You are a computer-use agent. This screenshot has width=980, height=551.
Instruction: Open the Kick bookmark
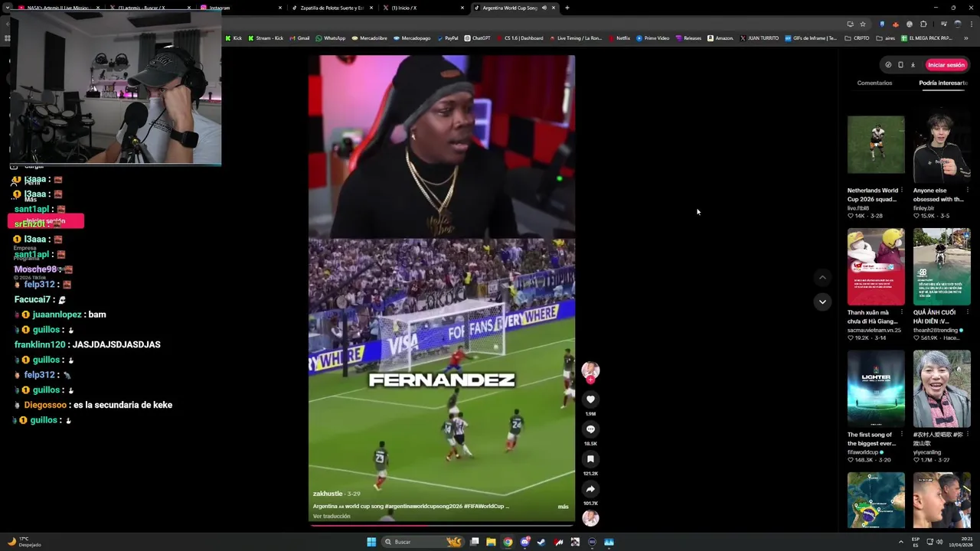(234, 38)
